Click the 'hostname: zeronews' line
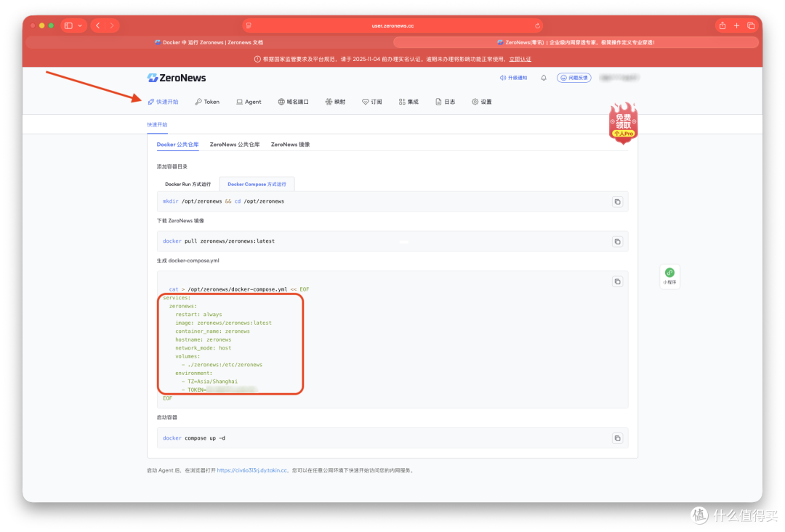Viewport: 785px width, 532px height. (204, 340)
